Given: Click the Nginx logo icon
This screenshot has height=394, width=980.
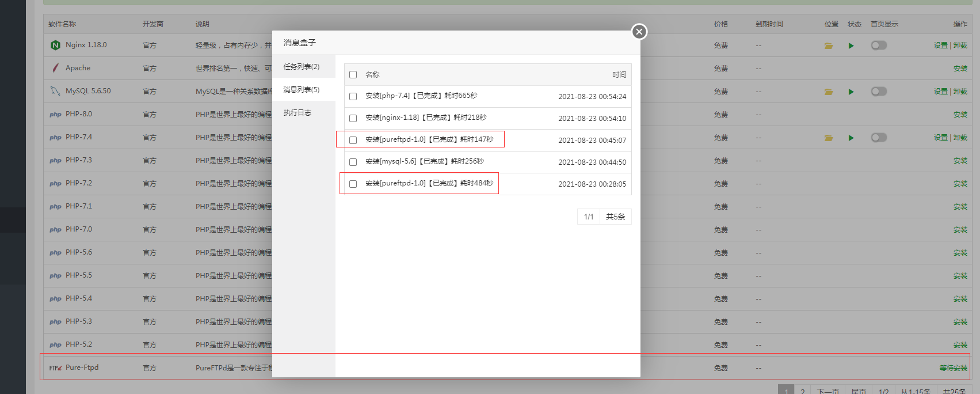Looking at the screenshot, I should [55, 46].
